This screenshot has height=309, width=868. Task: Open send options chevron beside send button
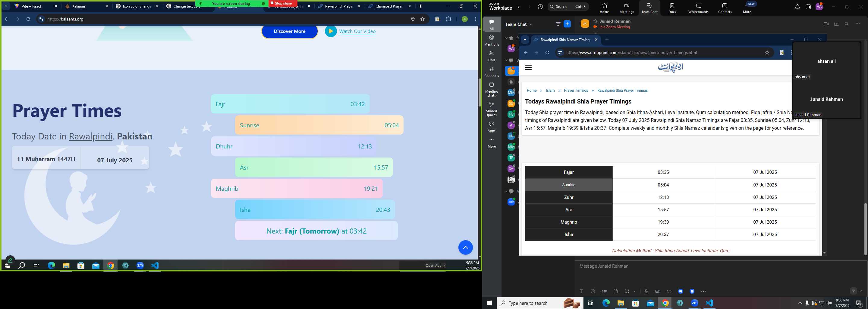860,291
